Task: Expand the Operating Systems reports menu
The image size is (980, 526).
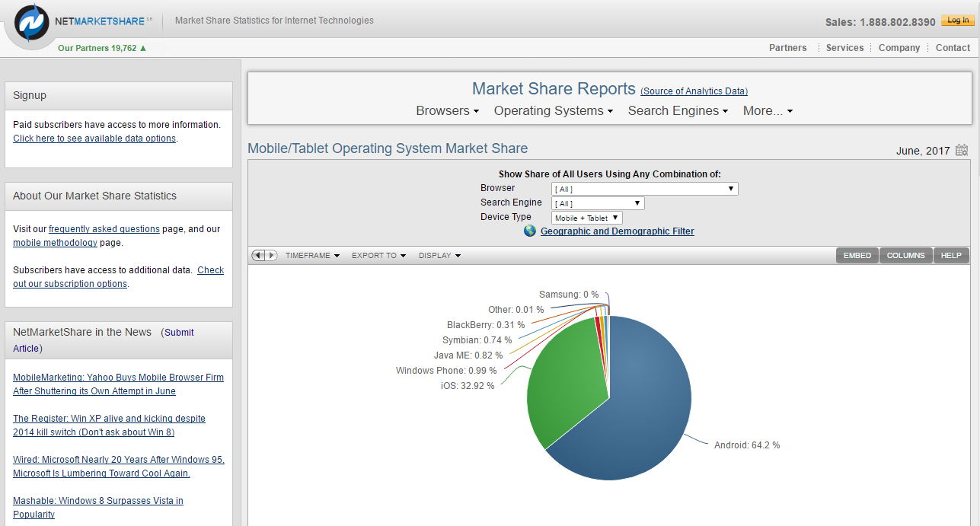Action: [x=554, y=110]
